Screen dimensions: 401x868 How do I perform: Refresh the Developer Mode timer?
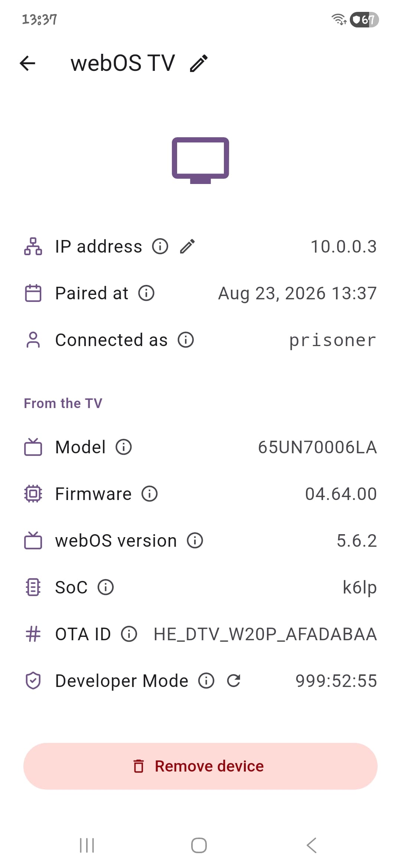pos(234,681)
